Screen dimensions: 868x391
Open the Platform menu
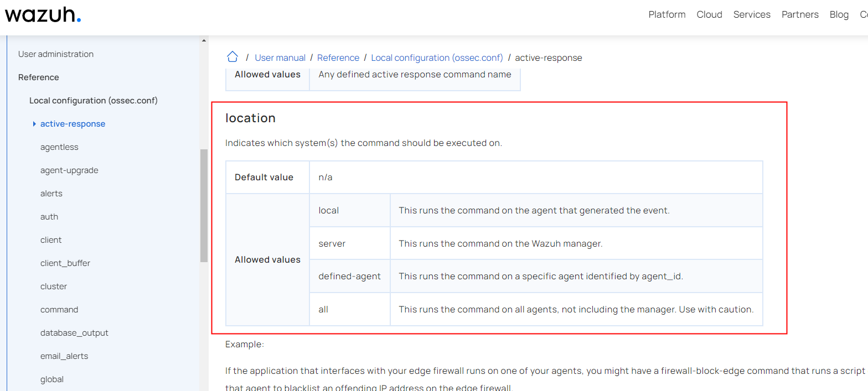coord(667,14)
